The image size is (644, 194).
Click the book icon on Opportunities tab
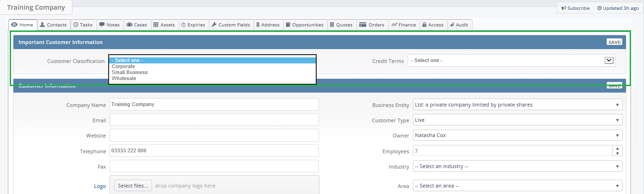coord(288,25)
